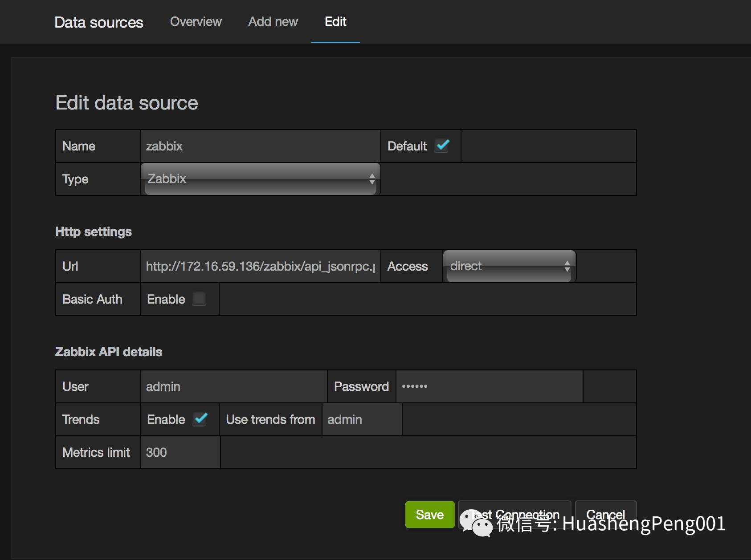Disable the Trends Enable checkbox

tap(200, 419)
